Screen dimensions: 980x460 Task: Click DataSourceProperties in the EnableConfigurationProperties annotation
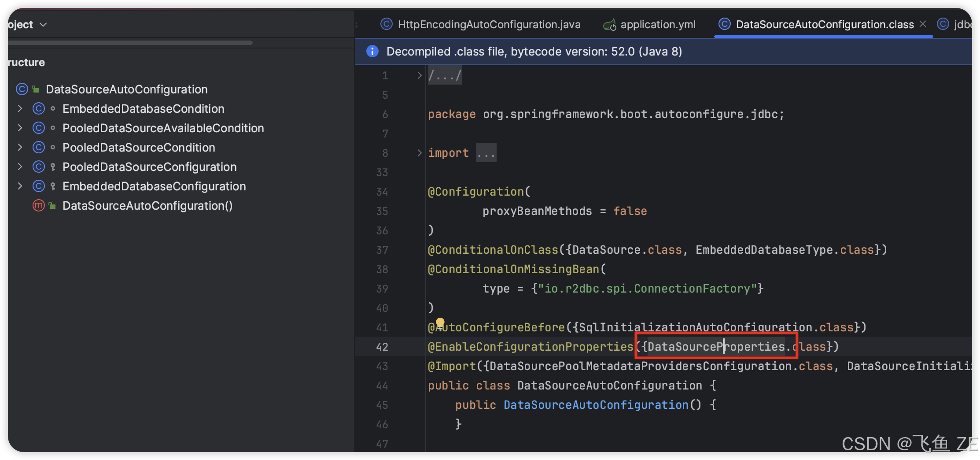click(x=716, y=347)
